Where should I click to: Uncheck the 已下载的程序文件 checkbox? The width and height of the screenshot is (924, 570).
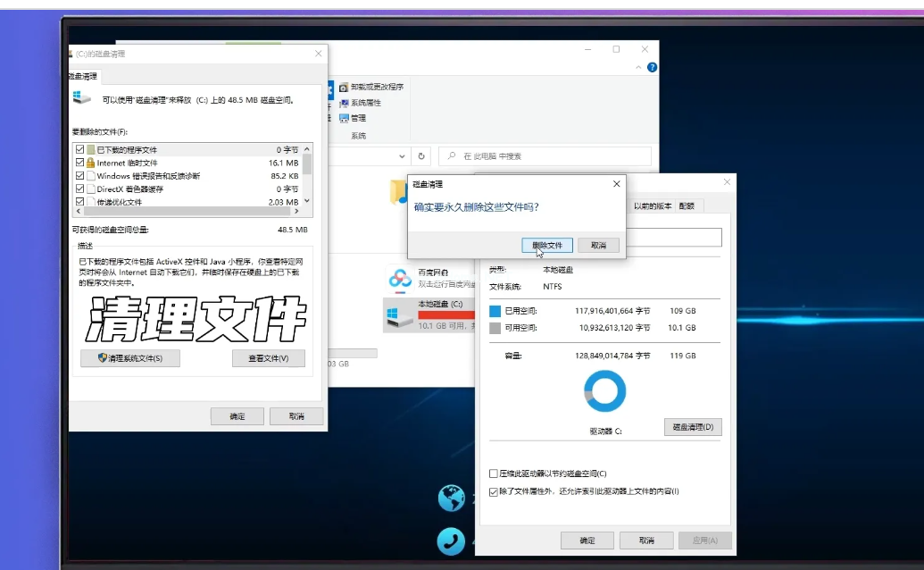click(80, 149)
